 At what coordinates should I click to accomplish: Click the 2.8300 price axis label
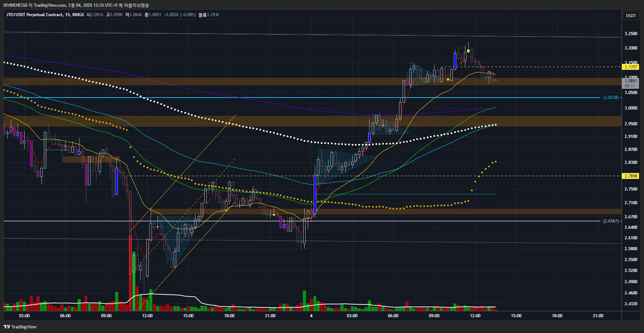[631, 162]
